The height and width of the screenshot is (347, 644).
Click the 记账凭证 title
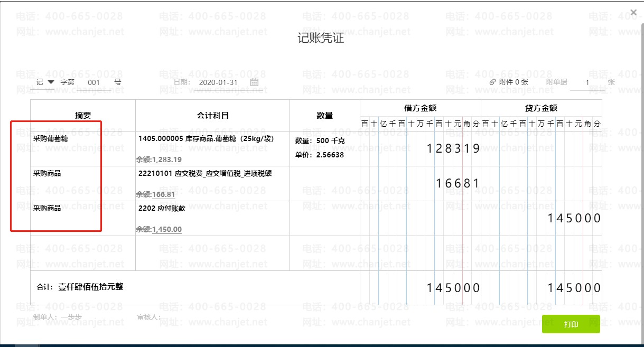(x=321, y=39)
